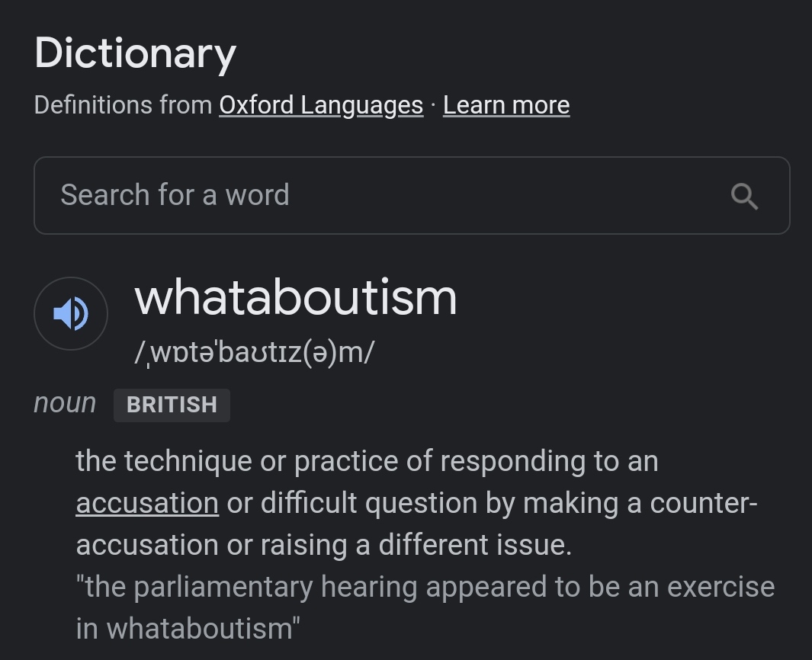Click the word "exercise" in the example
Screen dimensions: 812x660
click(x=721, y=588)
